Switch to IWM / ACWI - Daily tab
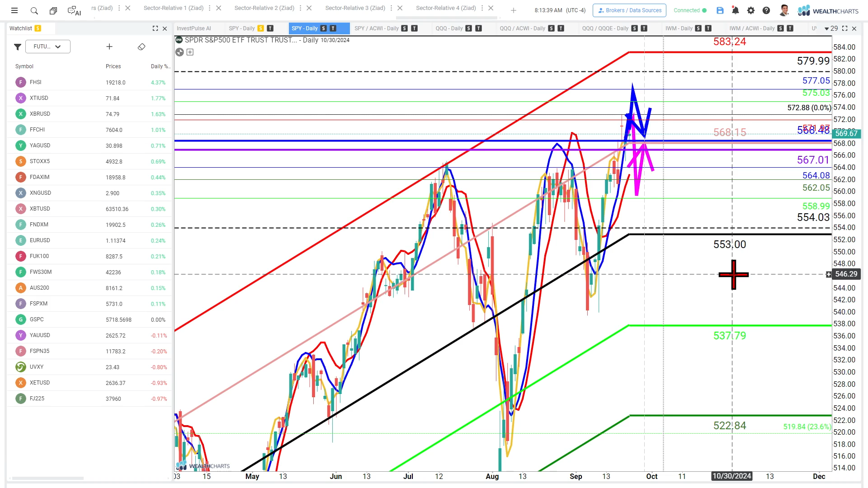This screenshot has height=488, width=868. [x=752, y=28]
